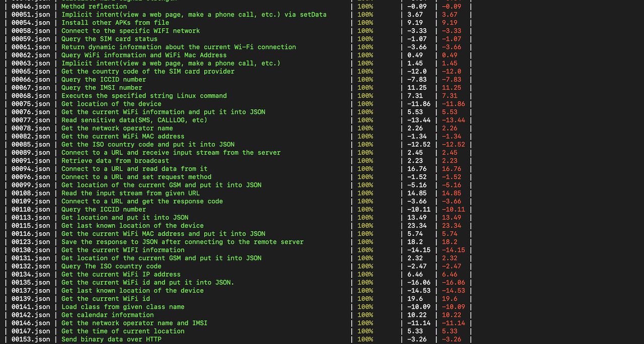Click the white -13.44 value
Image resolution: width=644 pixels, height=344 pixels.
pyautogui.click(x=419, y=120)
